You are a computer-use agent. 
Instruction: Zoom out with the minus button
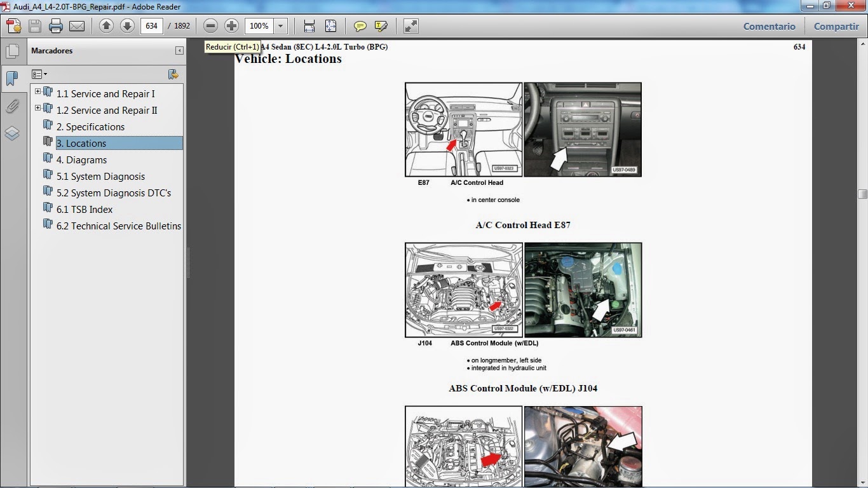(211, 26)
